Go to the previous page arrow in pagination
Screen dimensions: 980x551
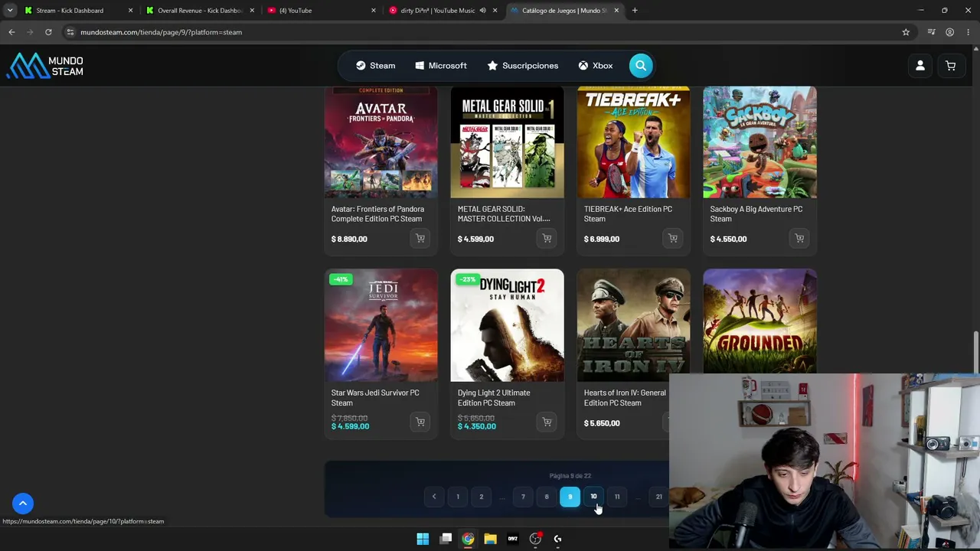click(434, 497)
